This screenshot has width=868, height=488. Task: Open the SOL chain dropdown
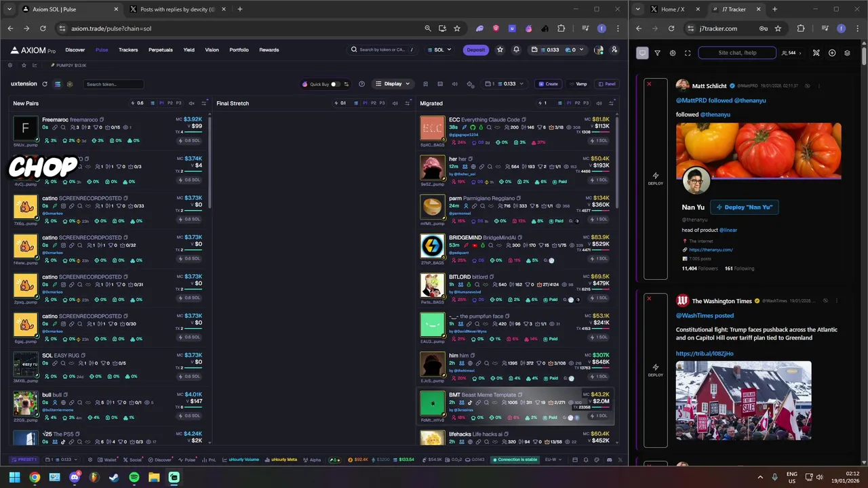point(439,49)
